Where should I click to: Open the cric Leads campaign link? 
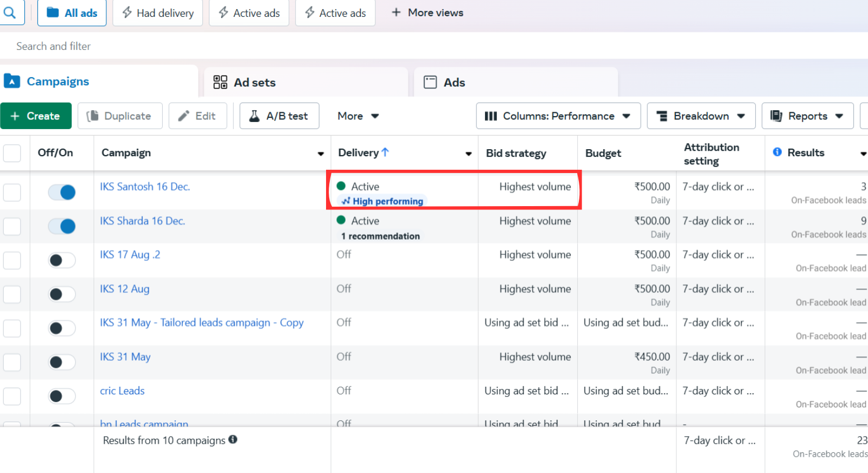tap(122, 391)
